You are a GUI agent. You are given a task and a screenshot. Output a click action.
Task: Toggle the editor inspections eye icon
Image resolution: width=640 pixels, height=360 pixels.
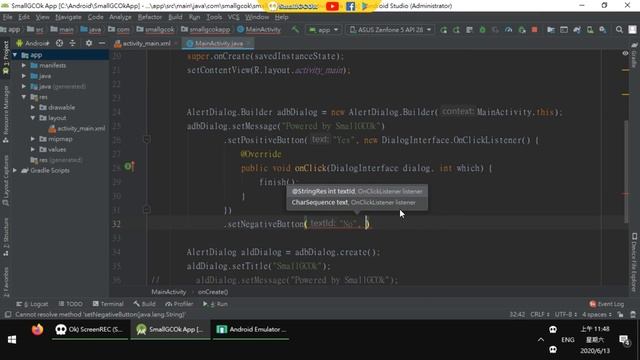click(x=625, y=53)
